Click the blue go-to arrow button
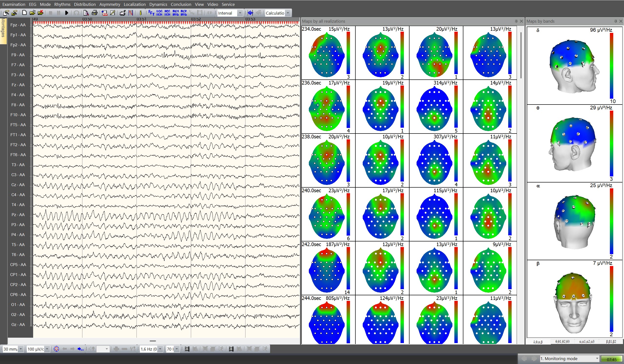The image size is (624, 364). click(80, 349)
